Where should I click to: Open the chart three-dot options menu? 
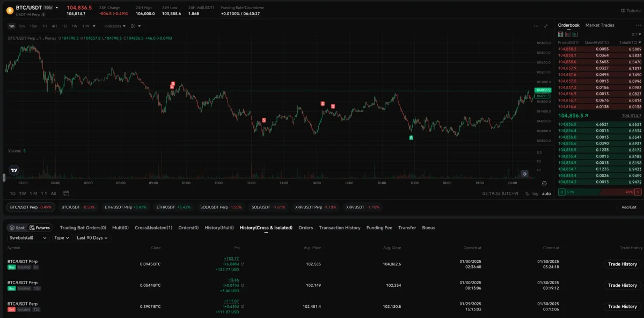[536, 26]
